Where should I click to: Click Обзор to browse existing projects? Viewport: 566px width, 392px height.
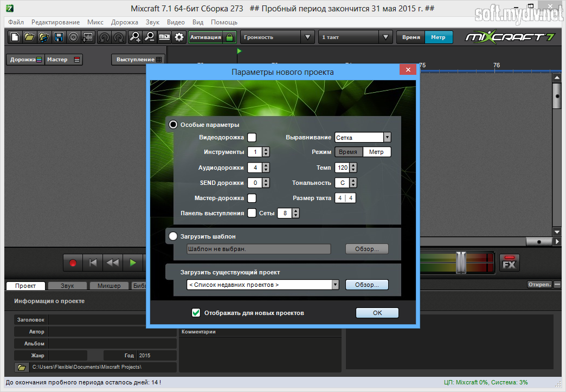point(366,285)
